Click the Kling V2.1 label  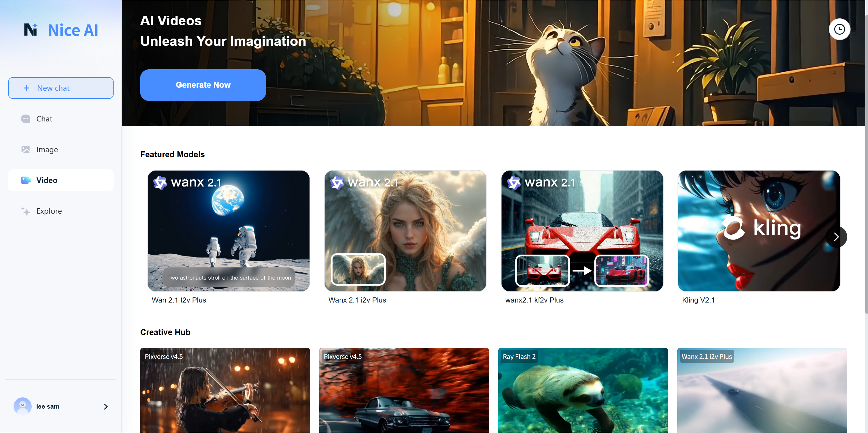(698, 300)
